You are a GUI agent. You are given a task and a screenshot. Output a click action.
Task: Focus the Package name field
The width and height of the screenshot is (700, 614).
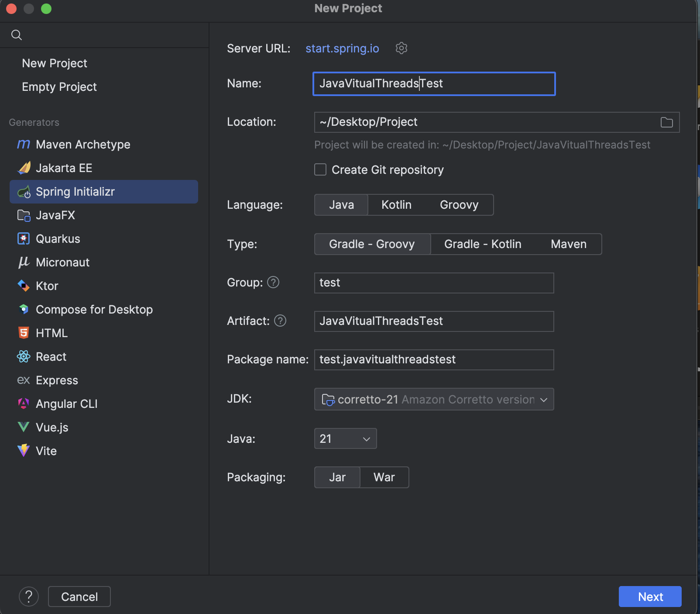[x=434, y=360]
